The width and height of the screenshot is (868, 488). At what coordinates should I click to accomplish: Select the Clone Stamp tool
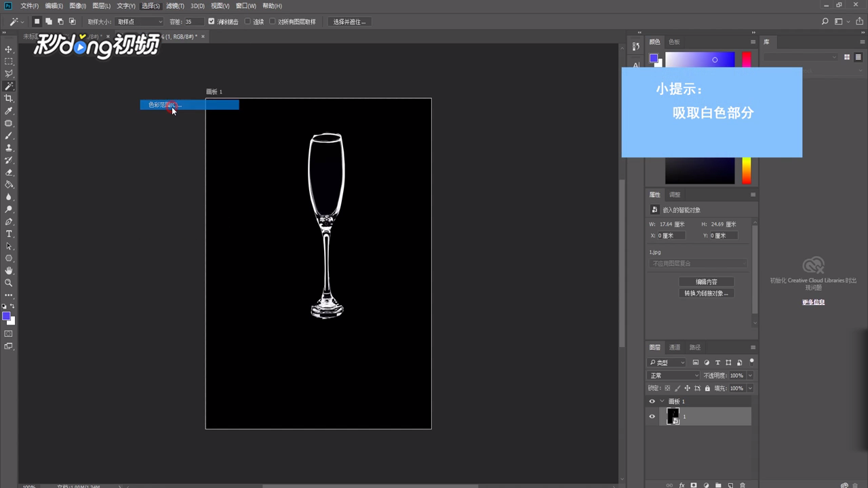point(9,148)
